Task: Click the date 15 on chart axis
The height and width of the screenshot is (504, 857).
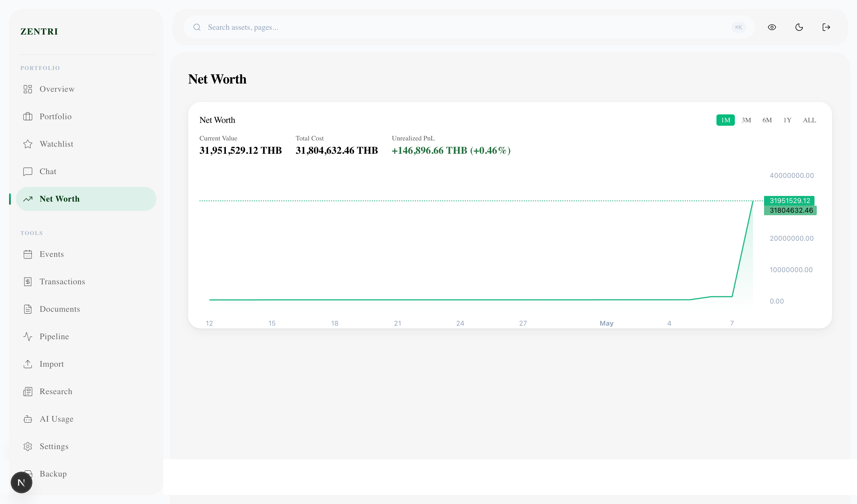Action: point(272,323)
